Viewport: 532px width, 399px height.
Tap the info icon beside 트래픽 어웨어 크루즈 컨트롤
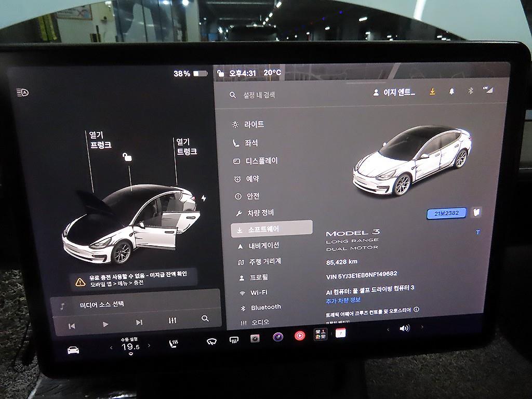(x=416, y=309)
